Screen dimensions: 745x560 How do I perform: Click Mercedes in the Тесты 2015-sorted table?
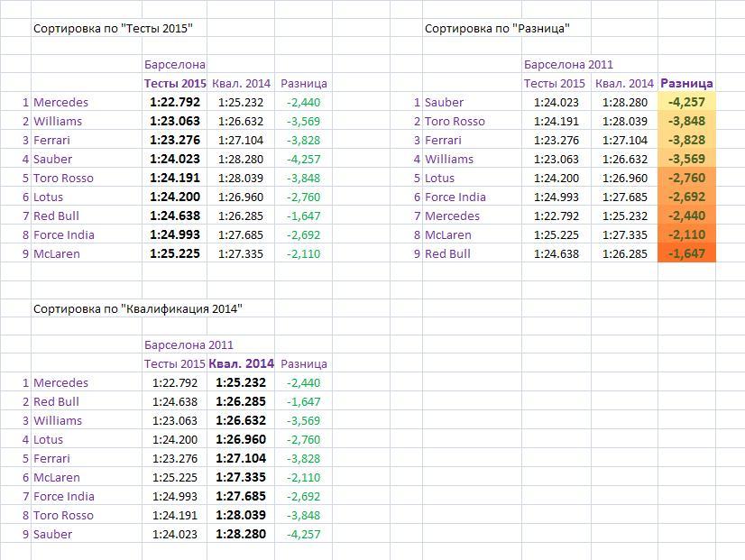coord(60,102)
